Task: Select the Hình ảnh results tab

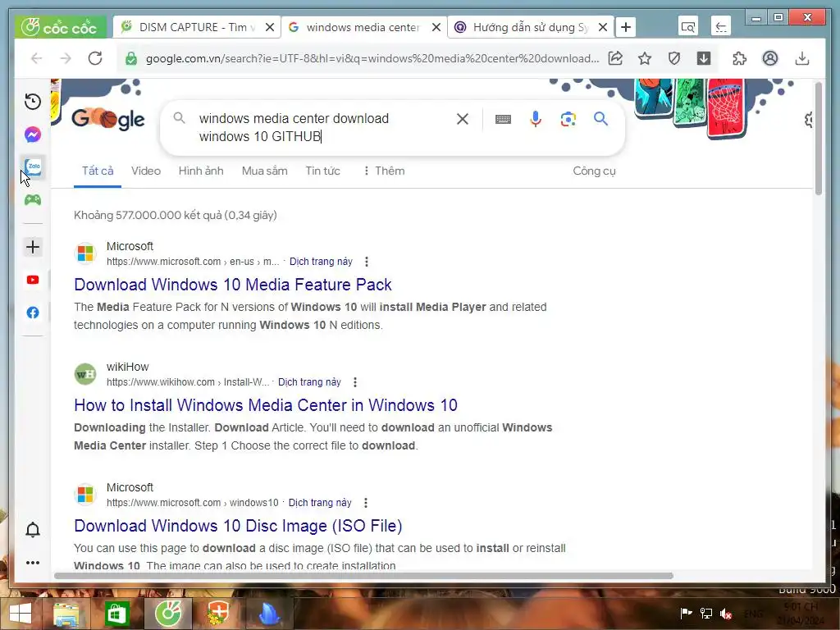Action: pyautogui.click(x=201, y=171)
